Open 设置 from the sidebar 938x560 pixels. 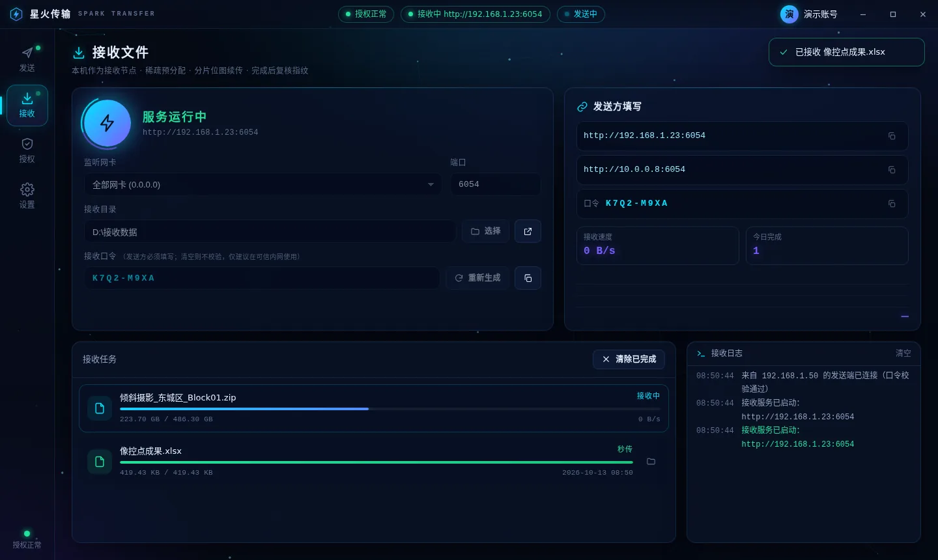(27, 196)
